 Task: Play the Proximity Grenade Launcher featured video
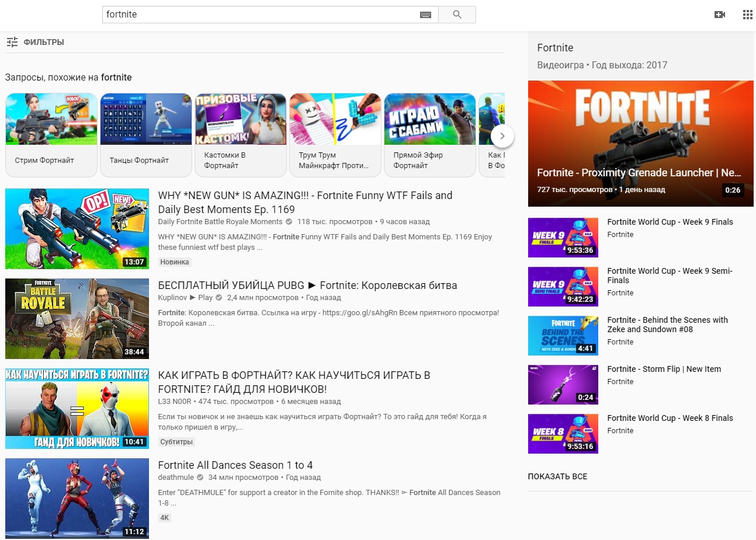point(641,144)
